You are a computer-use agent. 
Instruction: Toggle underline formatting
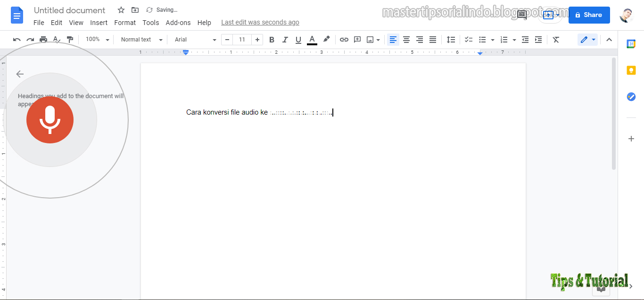(x=298, y=40)
